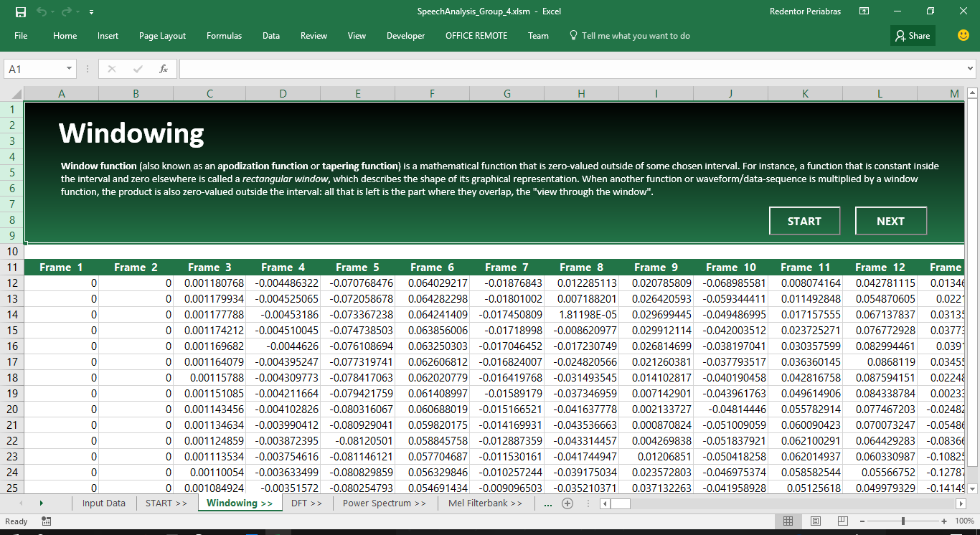The image size is (980, 535).
Task: Click the Frame 6 column heading
Action: click(433, 267)
